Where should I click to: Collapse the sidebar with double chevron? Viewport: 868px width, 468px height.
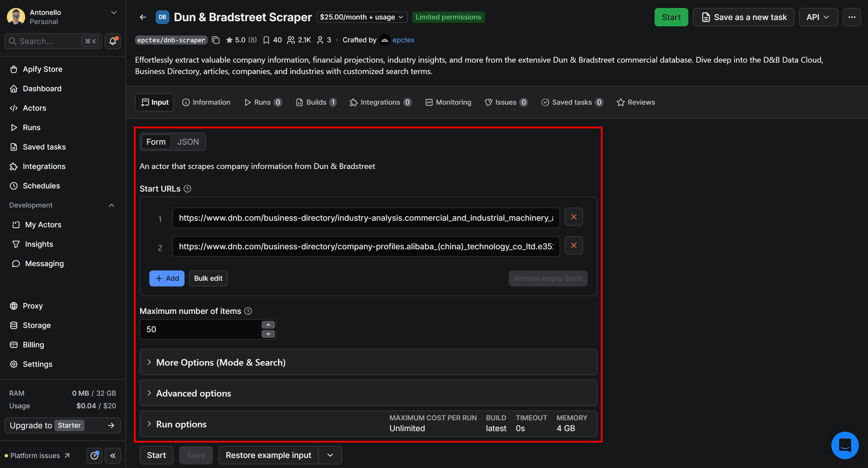pyautogui.click(x=113, y=455)
